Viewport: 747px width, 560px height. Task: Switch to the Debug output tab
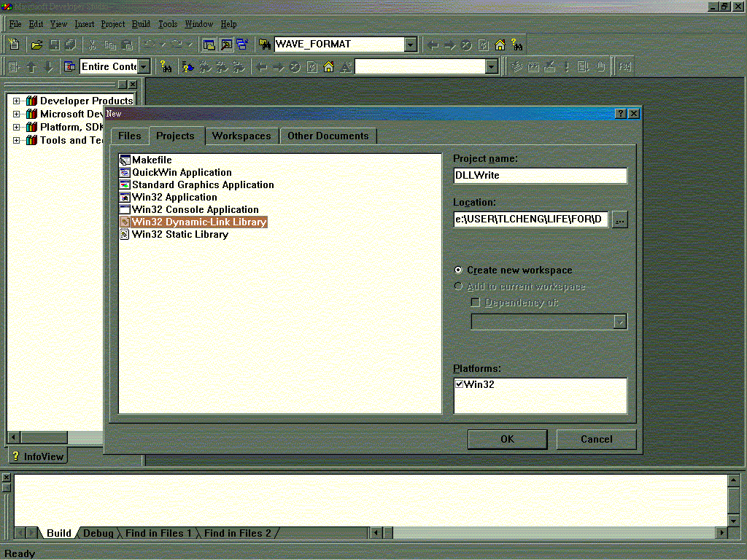click(98, 533)
